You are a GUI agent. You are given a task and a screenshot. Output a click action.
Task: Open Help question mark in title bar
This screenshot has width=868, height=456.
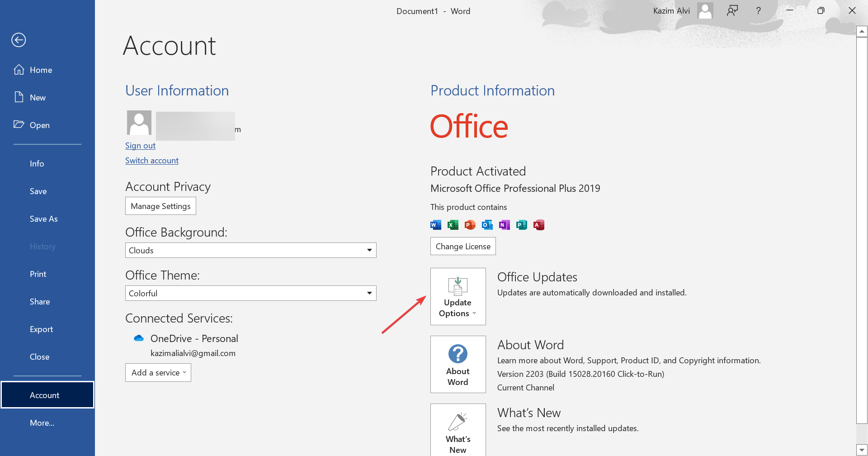coord(758,11)
